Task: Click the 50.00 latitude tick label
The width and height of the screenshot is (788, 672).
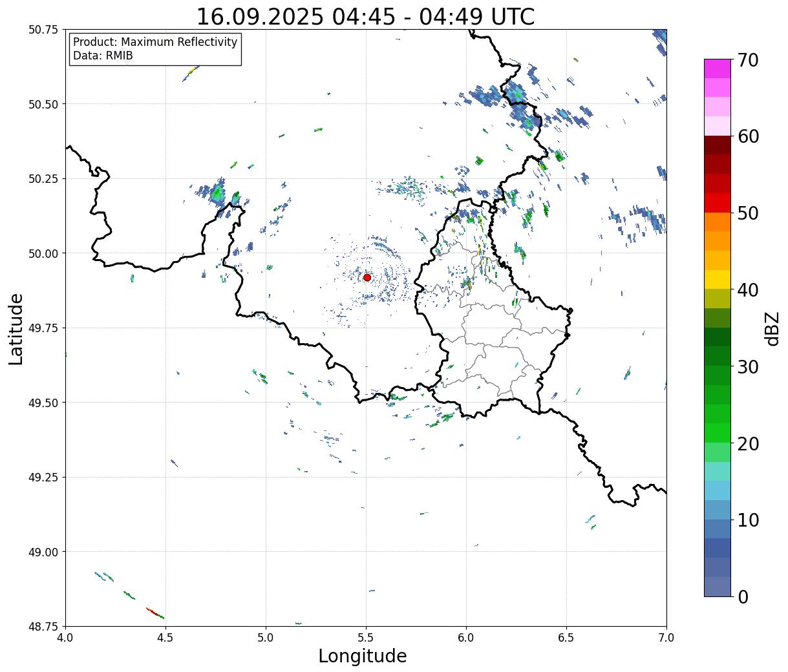Action: (43, 253)
